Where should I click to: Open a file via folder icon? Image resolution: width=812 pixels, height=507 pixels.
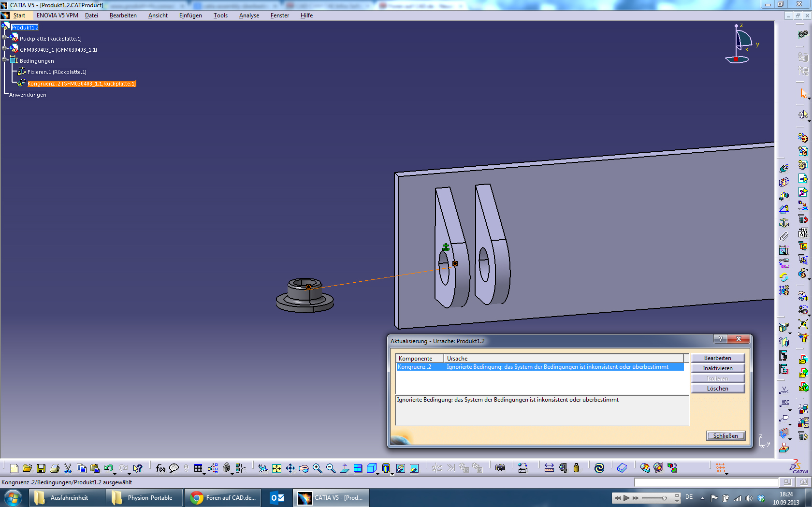click(x=28, y=468)
